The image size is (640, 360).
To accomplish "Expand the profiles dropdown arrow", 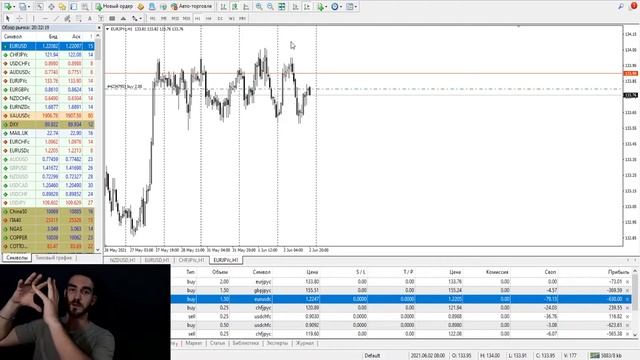I will tap(29, 7).
